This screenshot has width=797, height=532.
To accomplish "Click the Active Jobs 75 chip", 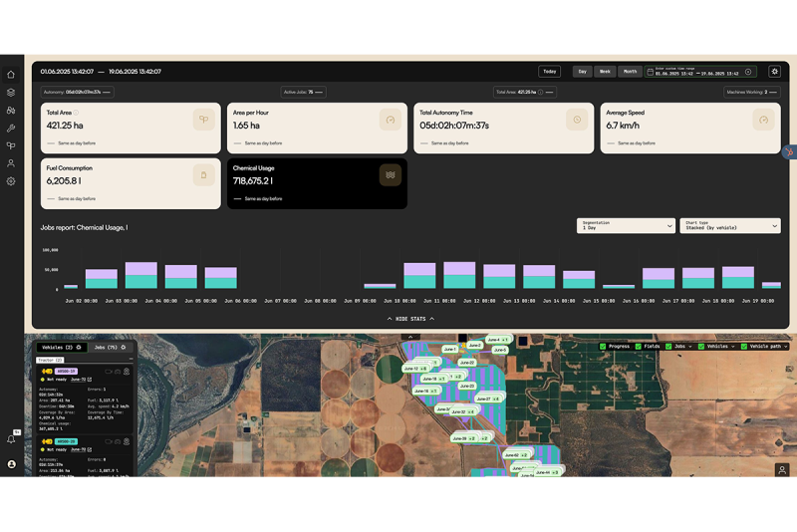I will coord(304,93).
